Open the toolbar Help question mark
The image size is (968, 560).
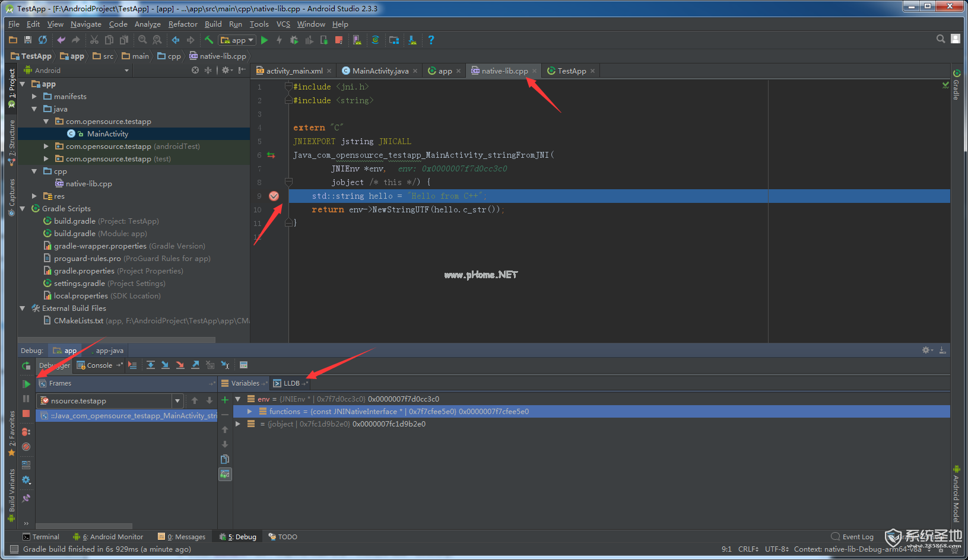tap(431, 40)
